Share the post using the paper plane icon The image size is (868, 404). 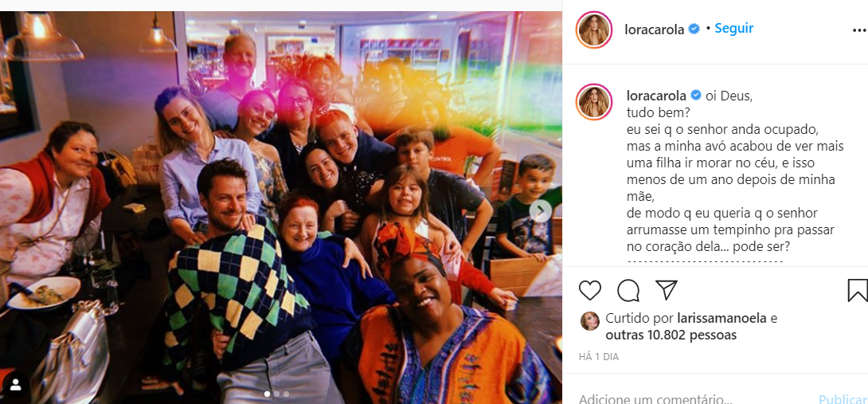pyautogui.click(x=667, y=290)
